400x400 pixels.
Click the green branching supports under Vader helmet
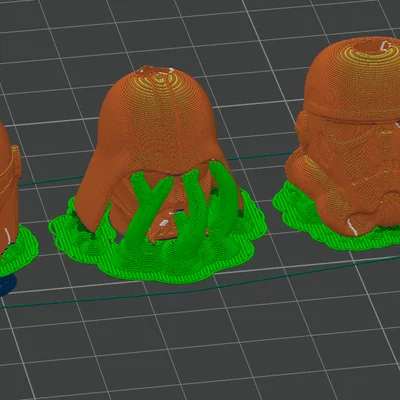click(180, 210)
